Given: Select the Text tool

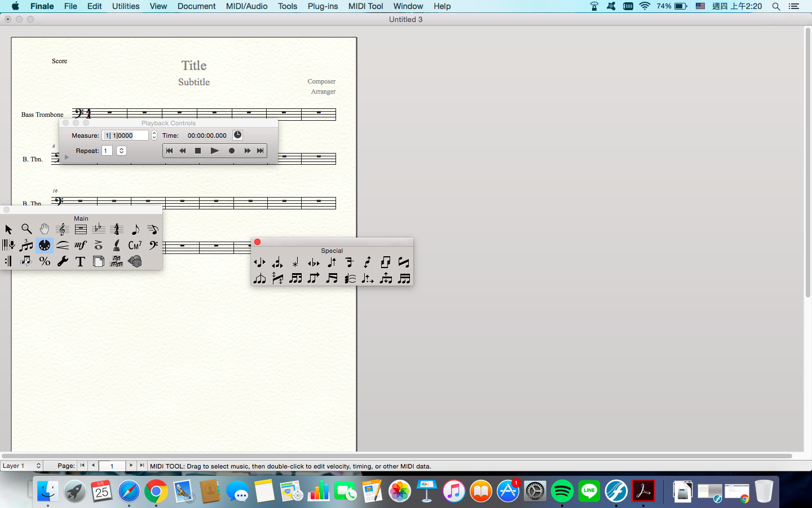Looking at the screenshot, I should [x=80, y=261].
